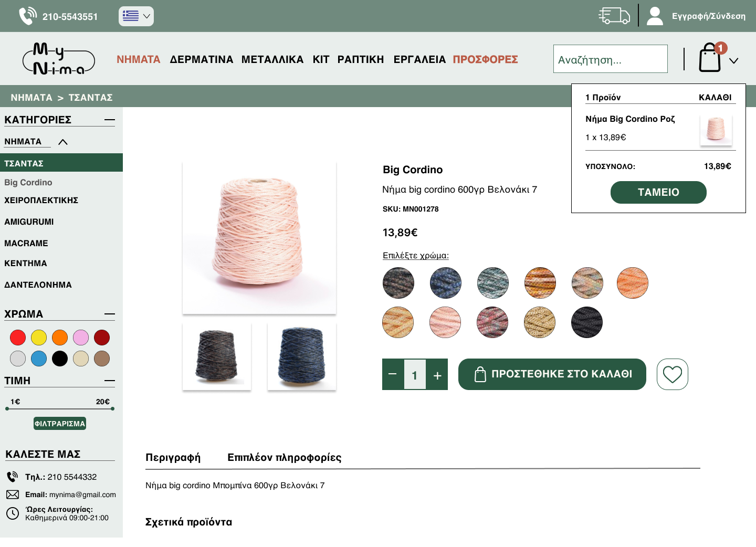Image resolution: width=756 pixels, height=547 pixels.
Task: Click the email envelope icon
Action: click(13, 495)
